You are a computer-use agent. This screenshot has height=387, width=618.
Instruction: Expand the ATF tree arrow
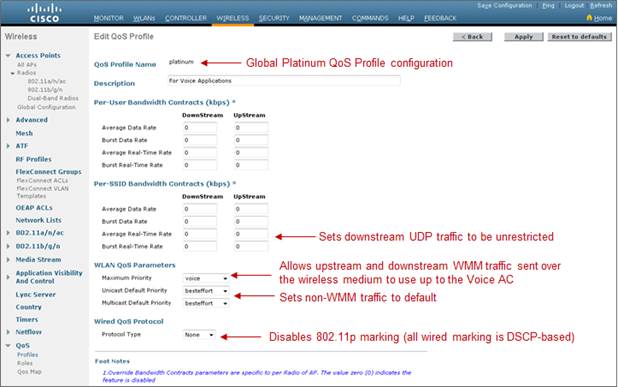click(x=8, y=146)
